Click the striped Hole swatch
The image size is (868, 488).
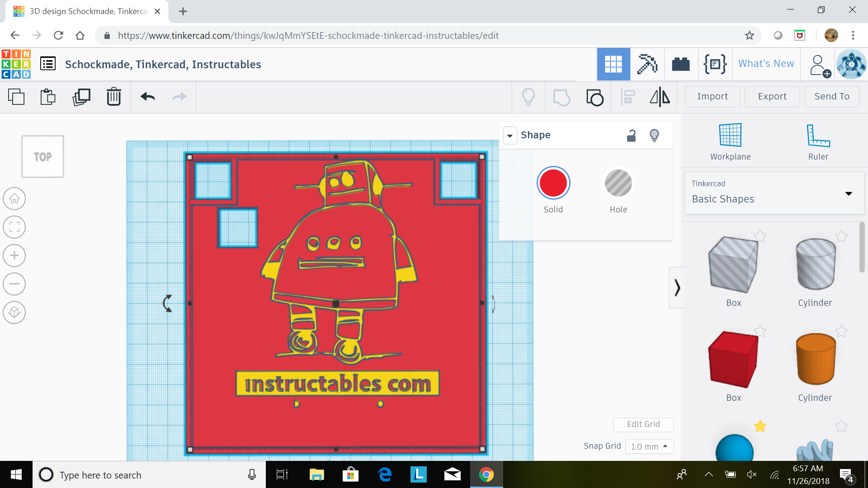click(x=618, y=183)
